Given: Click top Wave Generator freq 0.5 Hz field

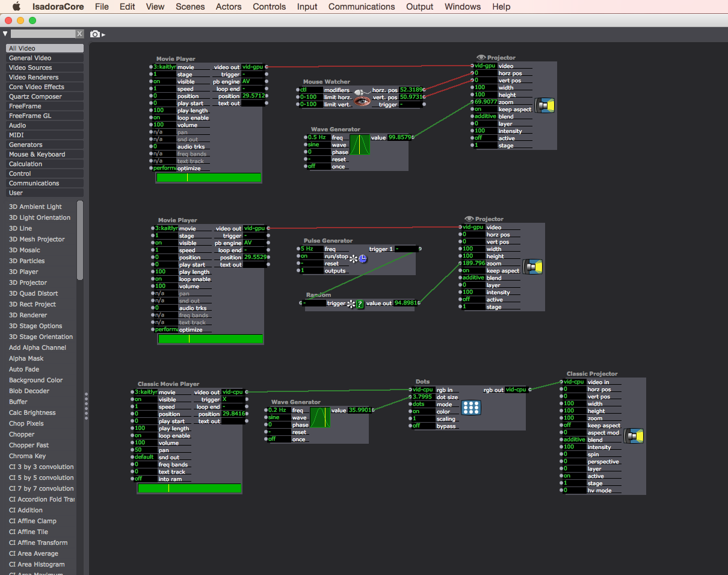Looking at the screenshot, I should 319,138.
